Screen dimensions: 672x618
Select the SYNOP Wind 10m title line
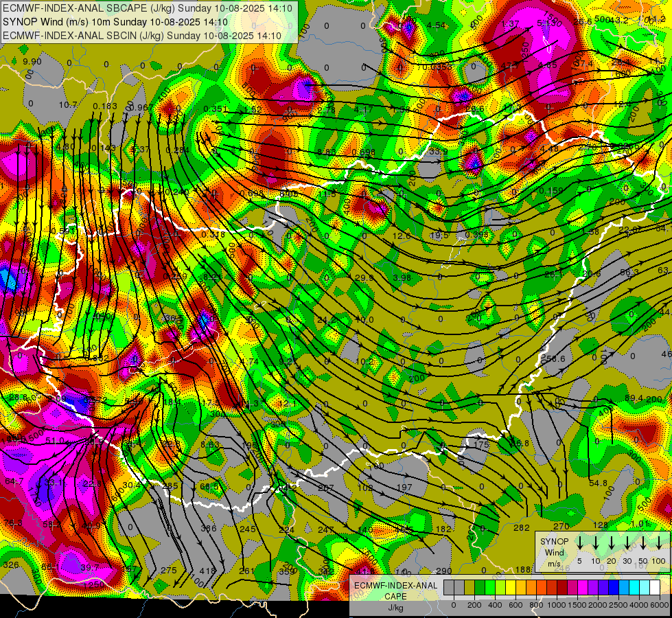(115, 22)
